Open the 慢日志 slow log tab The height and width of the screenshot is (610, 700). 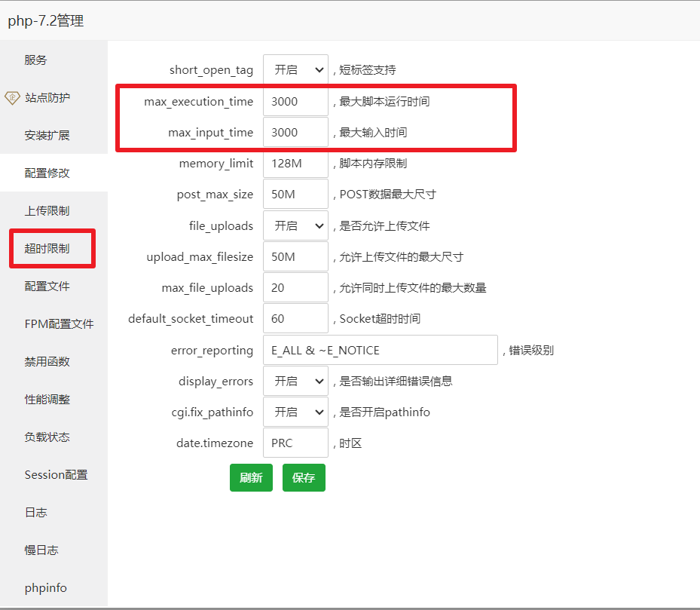point(41,550)
